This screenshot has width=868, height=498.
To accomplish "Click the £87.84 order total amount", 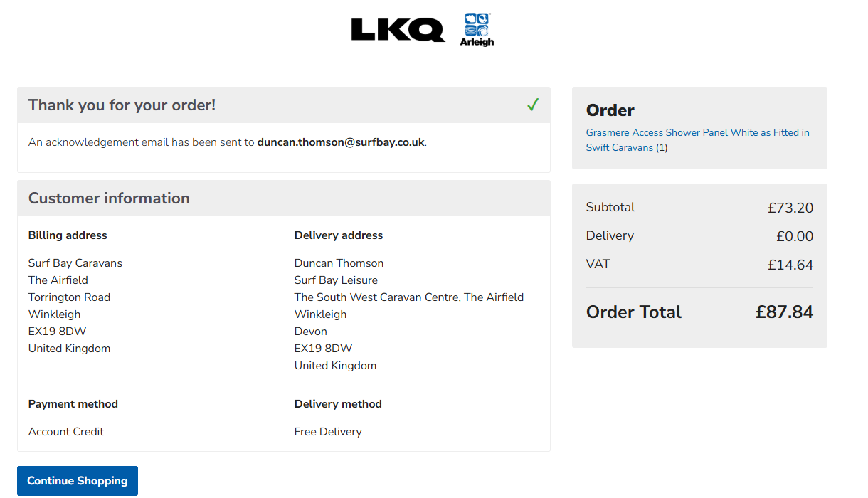I will (784, 312).
